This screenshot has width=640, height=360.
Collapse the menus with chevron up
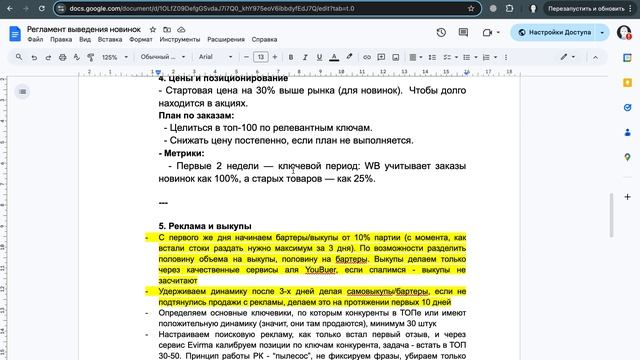595,58
